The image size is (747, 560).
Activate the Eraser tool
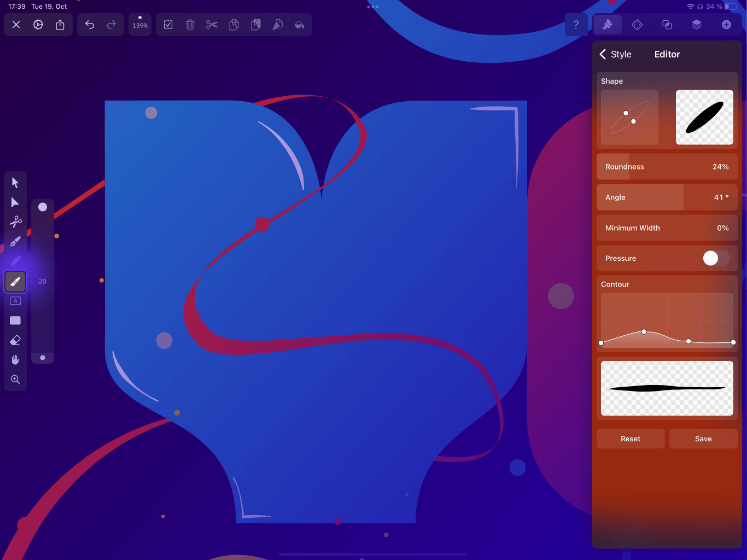(x=15, y=340)
